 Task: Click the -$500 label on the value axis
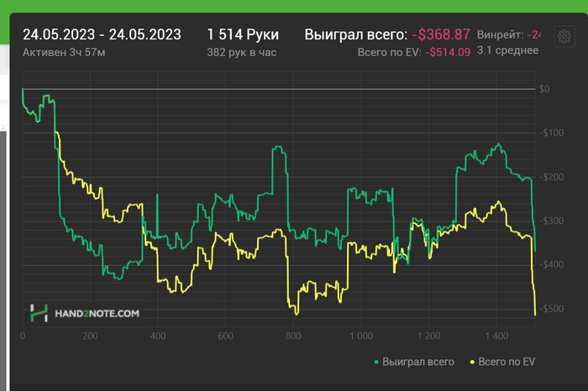point(552,309)
